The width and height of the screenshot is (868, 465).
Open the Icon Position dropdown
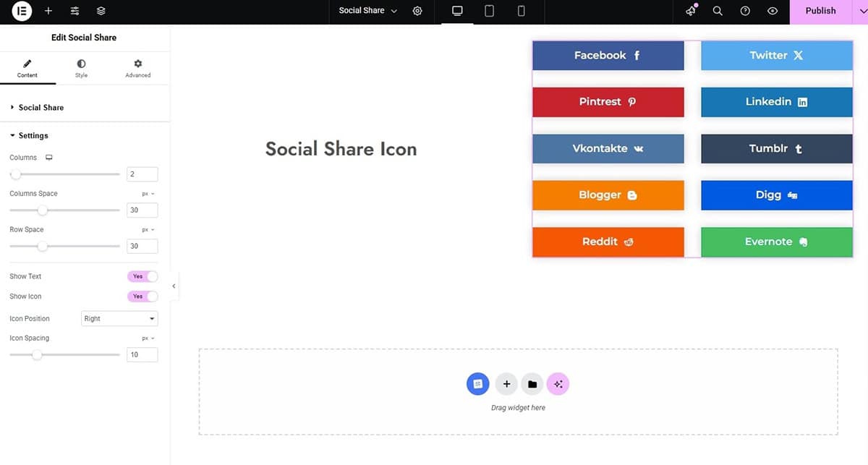point(119,319)
